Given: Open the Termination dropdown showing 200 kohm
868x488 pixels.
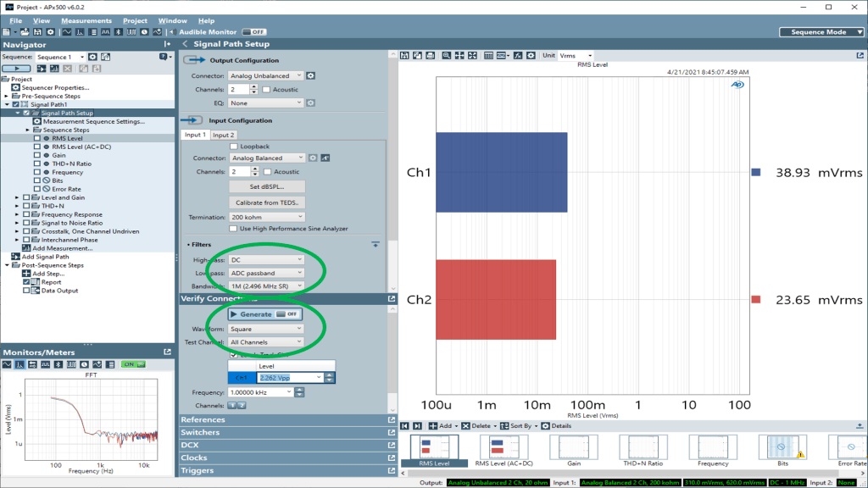Looking at the screenshot, I should point(266,218).
